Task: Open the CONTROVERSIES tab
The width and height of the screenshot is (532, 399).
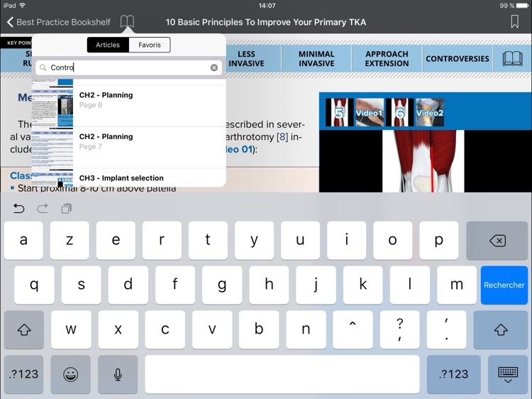Action: [x=458, y=59]
